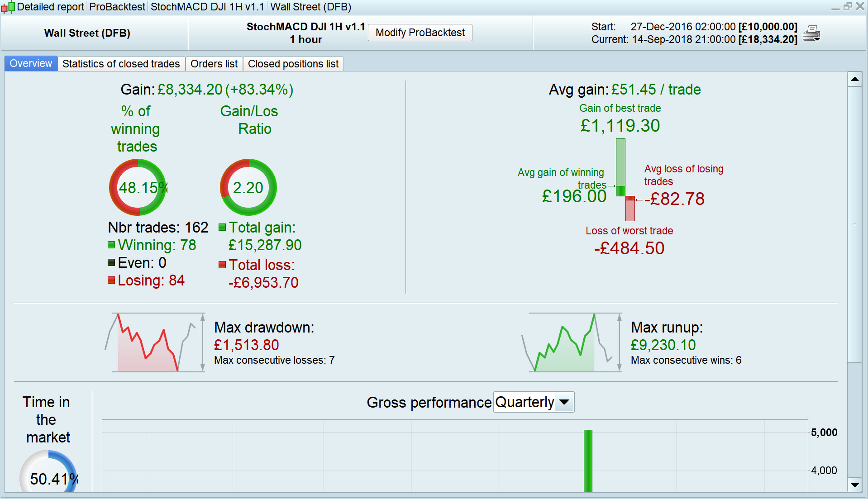Viewport: 868px width, 499px height.
Task: Click the Gain/Loss ratio 2.20 donut chart
Action: [x=248, y=187]
